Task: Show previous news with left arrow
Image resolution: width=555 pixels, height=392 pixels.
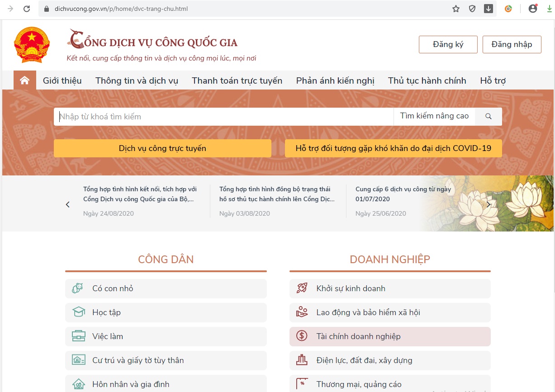Action: click(68, 204)
